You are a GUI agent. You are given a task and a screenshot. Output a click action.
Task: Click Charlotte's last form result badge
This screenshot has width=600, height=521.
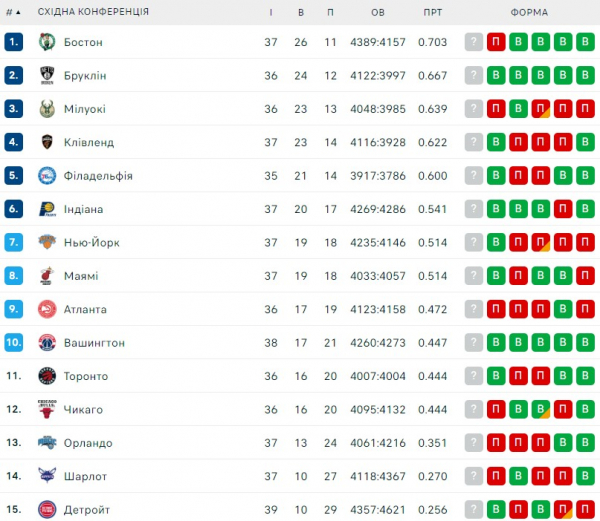click(x=586, y=477)
